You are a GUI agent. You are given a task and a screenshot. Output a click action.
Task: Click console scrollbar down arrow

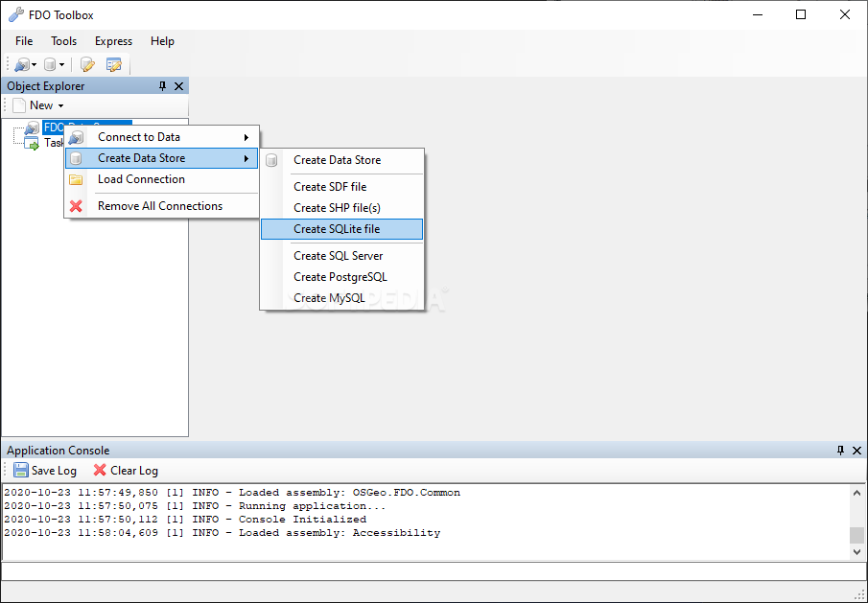click(x=856, y=551)
